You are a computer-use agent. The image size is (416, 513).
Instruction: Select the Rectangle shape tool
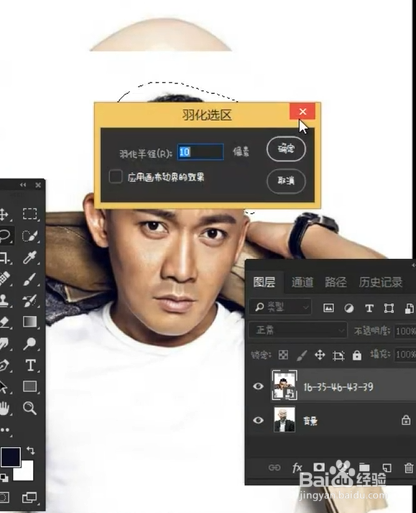[30, 386]
